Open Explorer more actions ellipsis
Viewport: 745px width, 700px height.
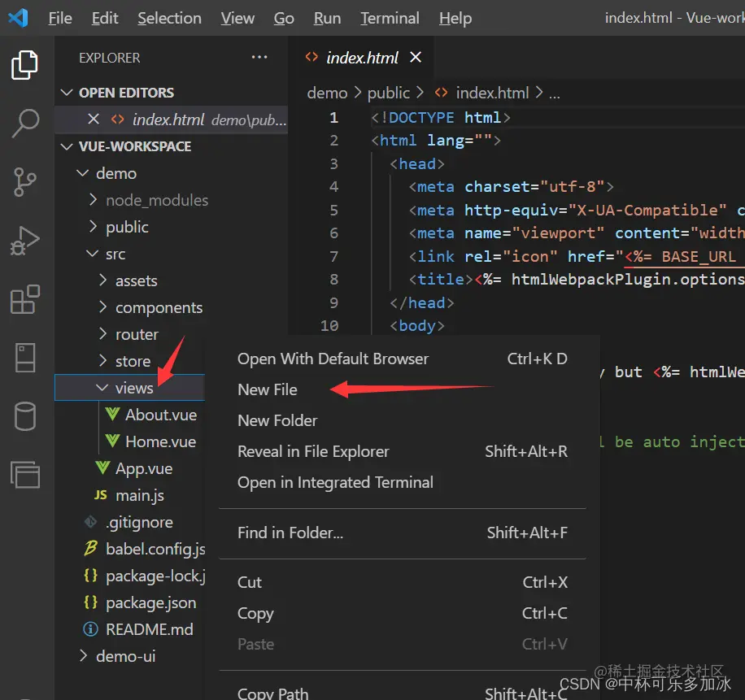(x=259, y=58)
